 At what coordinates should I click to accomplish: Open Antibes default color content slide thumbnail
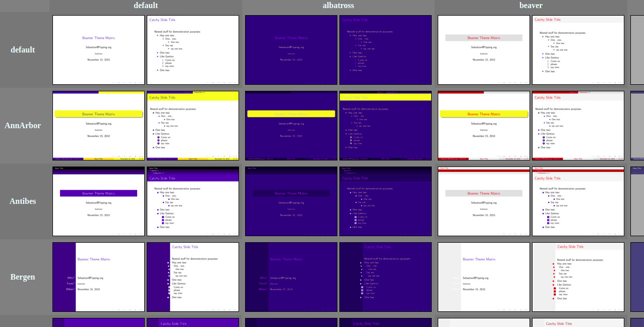tap(193, 201)
